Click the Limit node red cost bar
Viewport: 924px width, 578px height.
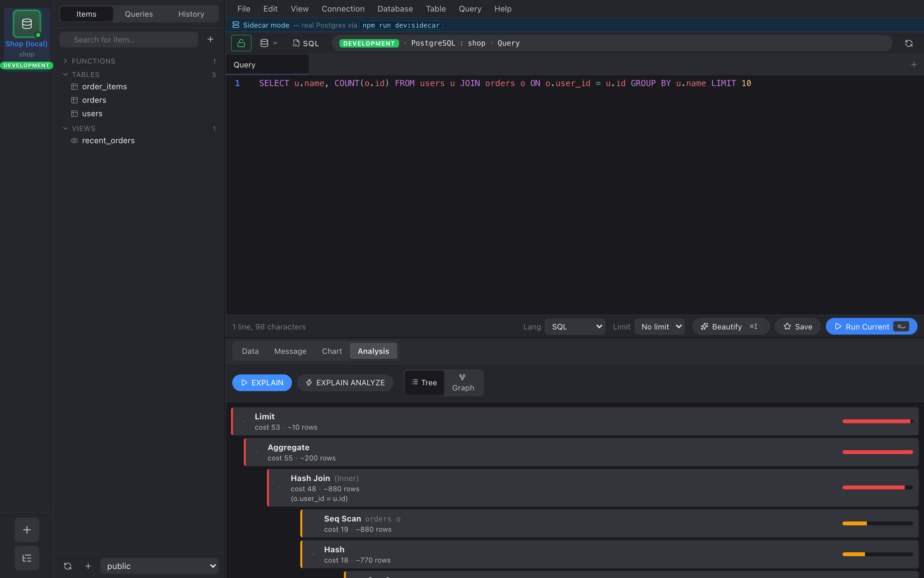[x=877, y=421]
